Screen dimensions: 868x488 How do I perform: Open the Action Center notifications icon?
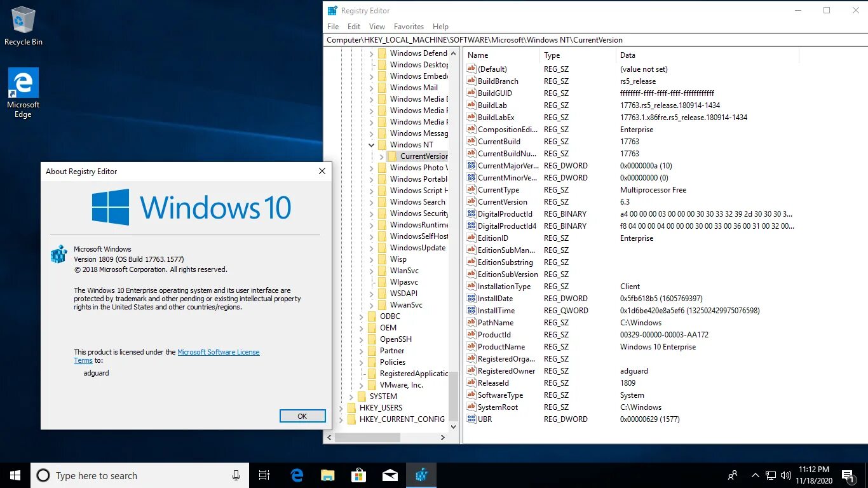tap(847, 475)
